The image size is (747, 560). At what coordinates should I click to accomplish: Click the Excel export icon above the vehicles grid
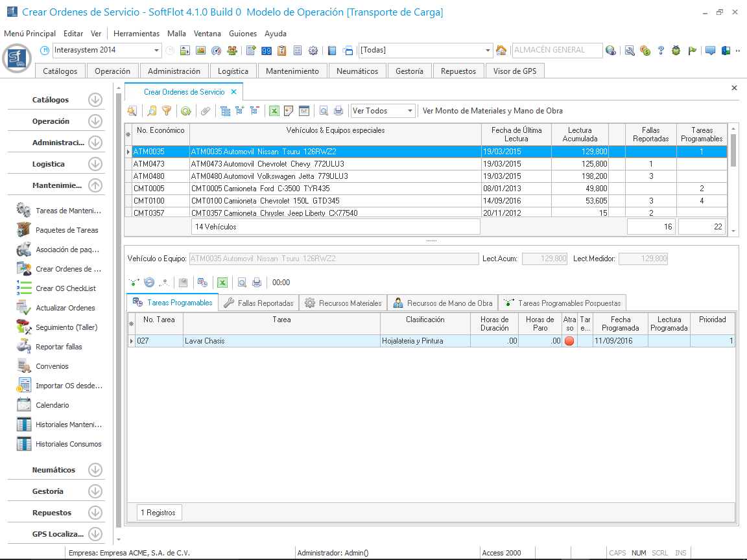[x=274, y=111]
